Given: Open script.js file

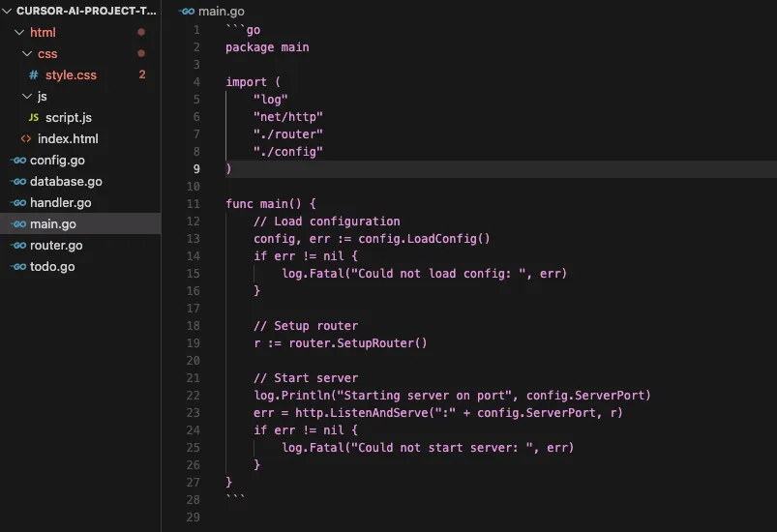Looking at the screenshot, I should [69, 117].
